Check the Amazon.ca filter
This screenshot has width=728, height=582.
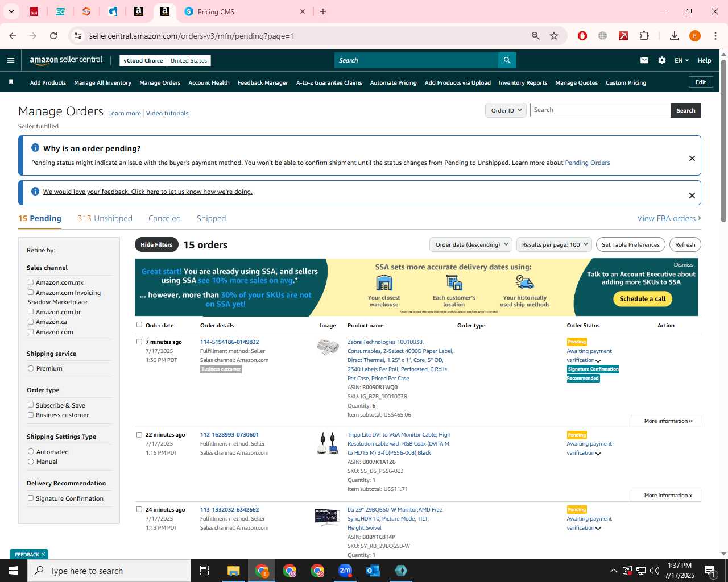point(31,322)
